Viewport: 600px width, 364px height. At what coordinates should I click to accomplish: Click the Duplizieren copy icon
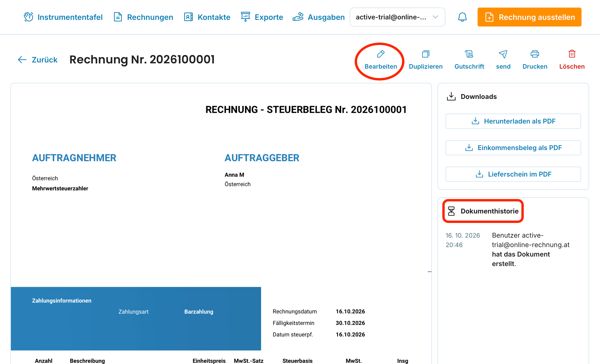pos(425,54)
